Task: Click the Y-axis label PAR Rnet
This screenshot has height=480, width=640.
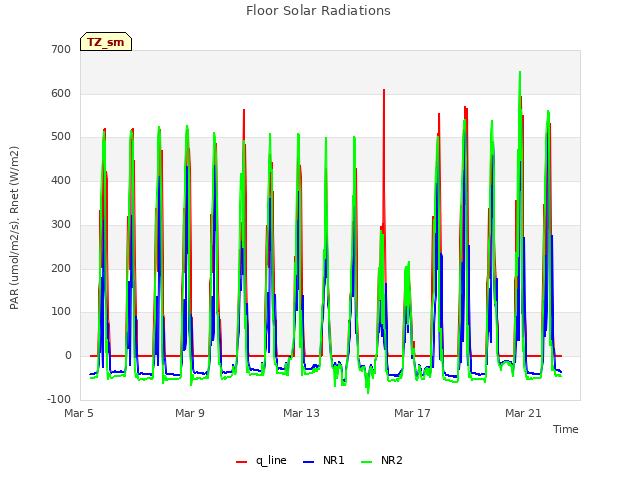Action: (14, 228)
